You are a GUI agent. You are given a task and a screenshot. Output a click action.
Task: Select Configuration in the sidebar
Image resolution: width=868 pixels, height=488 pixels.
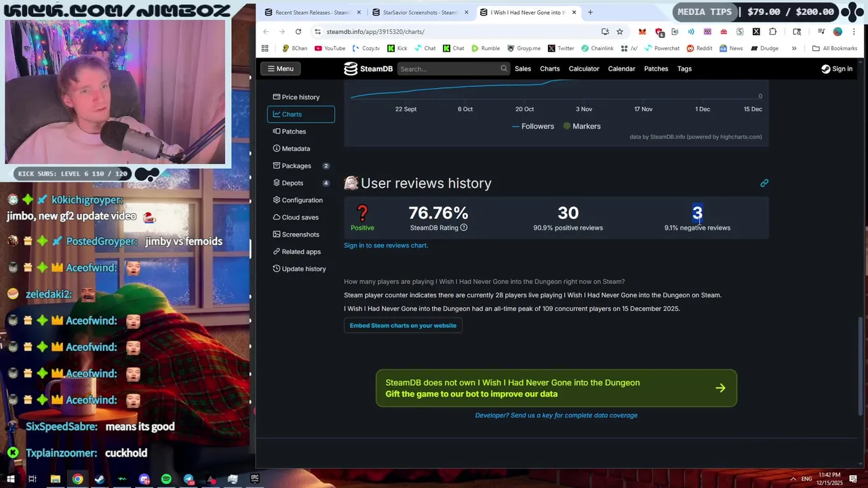click(301, 200)
